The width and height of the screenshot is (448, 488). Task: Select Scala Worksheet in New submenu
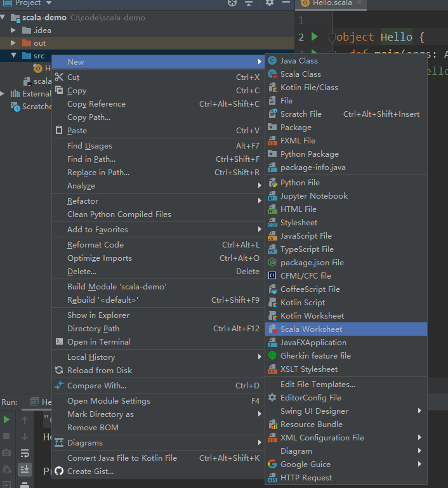pyautogui.click(x=346, y=329)
